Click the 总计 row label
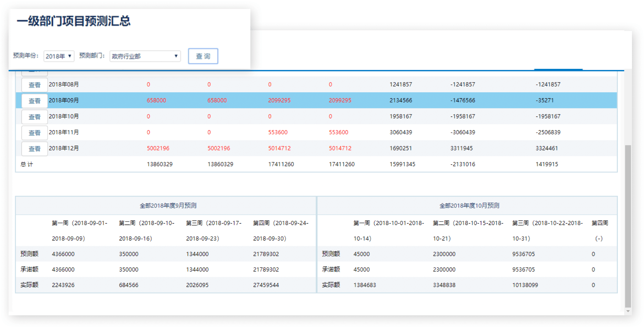 click(x=27, y=164)
